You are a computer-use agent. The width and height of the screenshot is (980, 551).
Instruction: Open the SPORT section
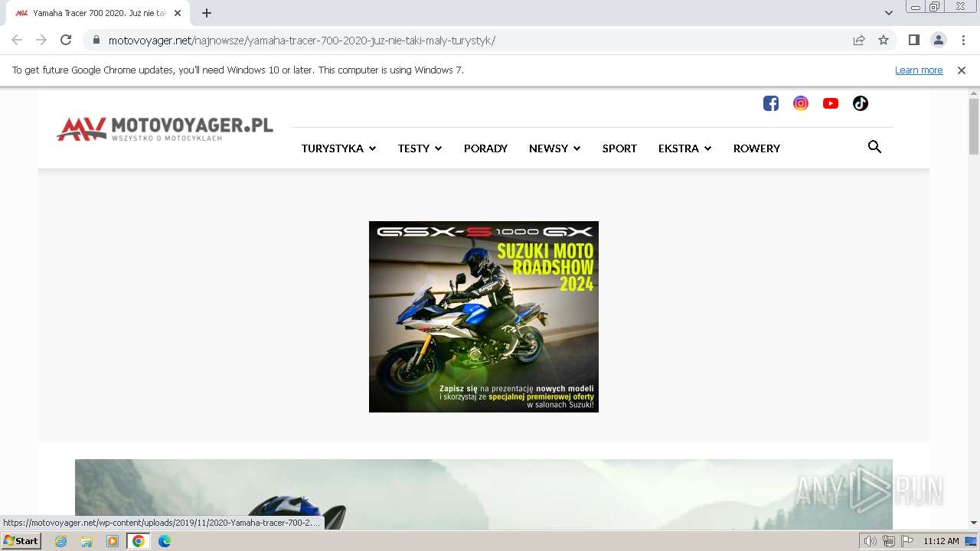619,148
